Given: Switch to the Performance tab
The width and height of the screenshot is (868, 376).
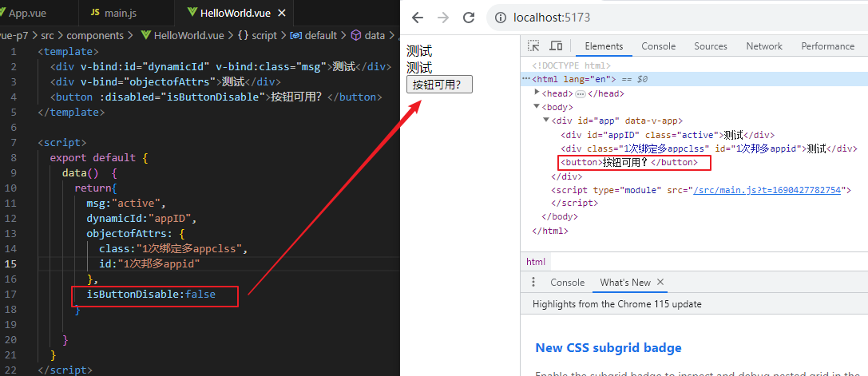Looking at the screenshot, I should (x=827, y=46).
